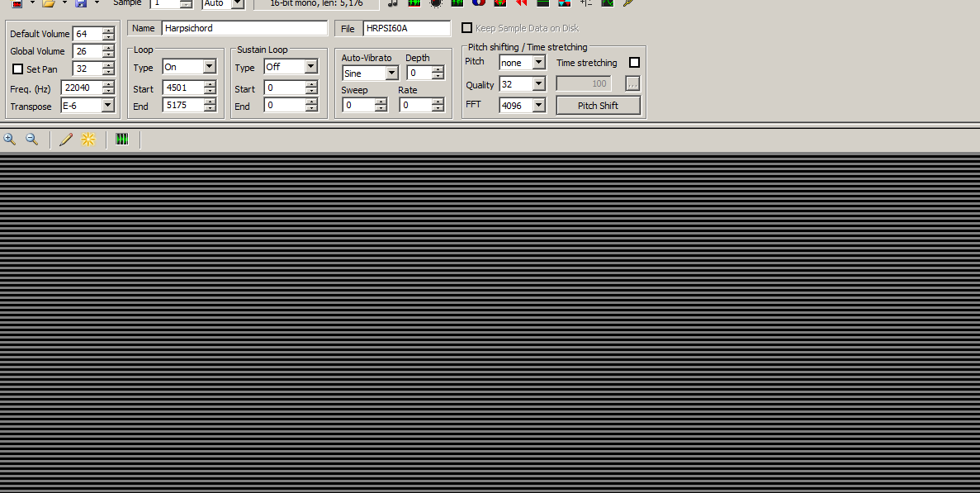The height and width of the screenshot is (493, 980).
Task: Select the pencil draw tool
Action: click(x=66, y=140)
